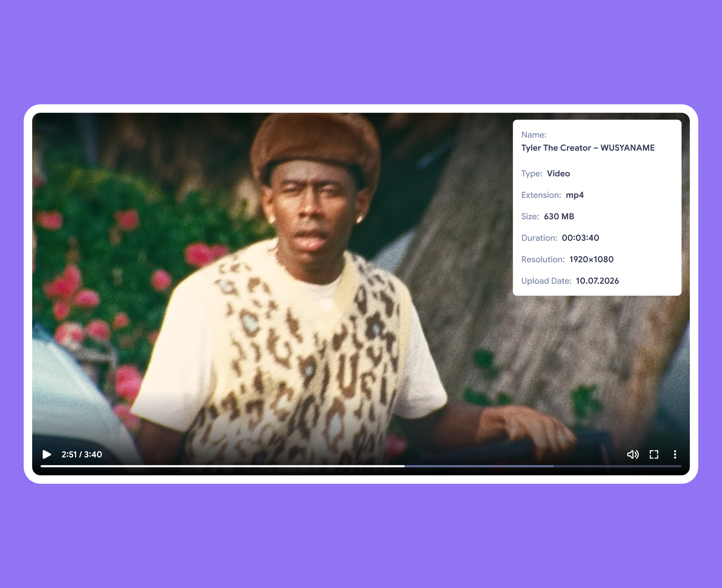
Task: Click the Upload Date value 10.07.2026
Action: (598, 281)
